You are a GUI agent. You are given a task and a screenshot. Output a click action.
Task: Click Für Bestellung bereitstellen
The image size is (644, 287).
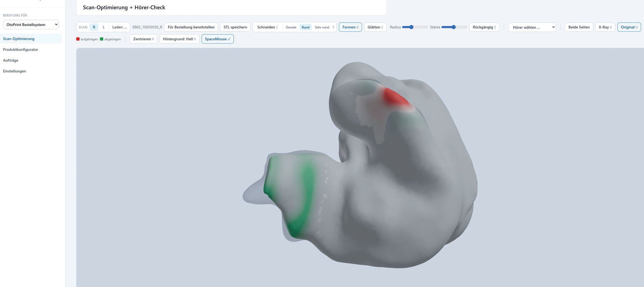point(191,27)
